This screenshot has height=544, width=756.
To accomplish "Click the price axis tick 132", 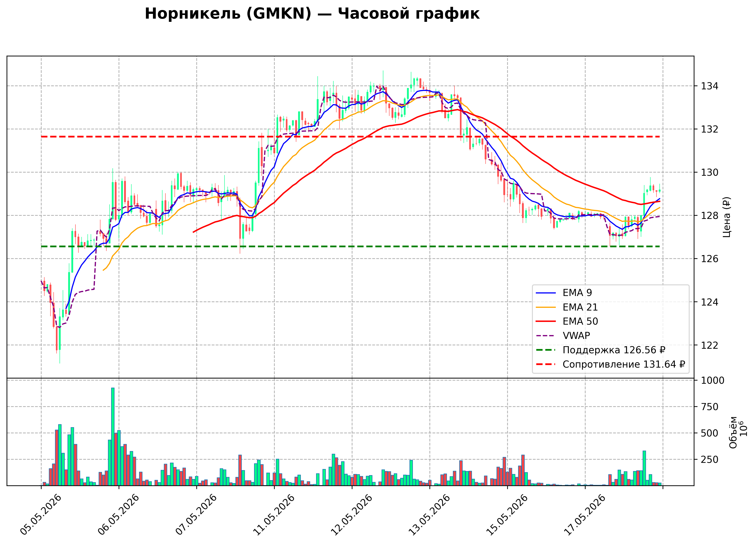I will tap(709, 129).
